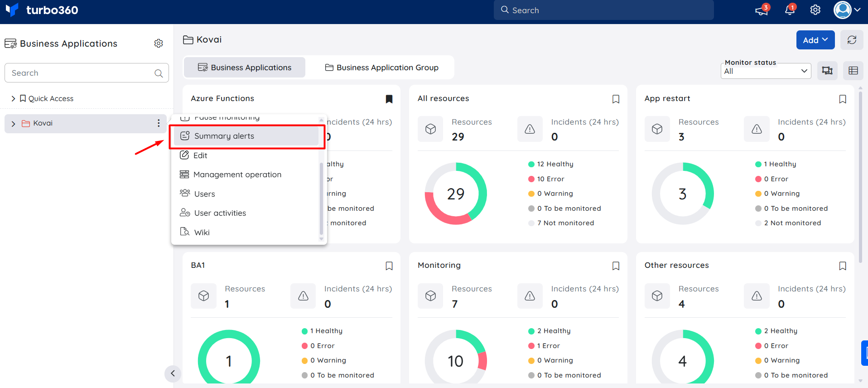Click the All resources incidents warning icon
Screen dimensions: 868x388
pyautogui.click(x=530, y=129)
